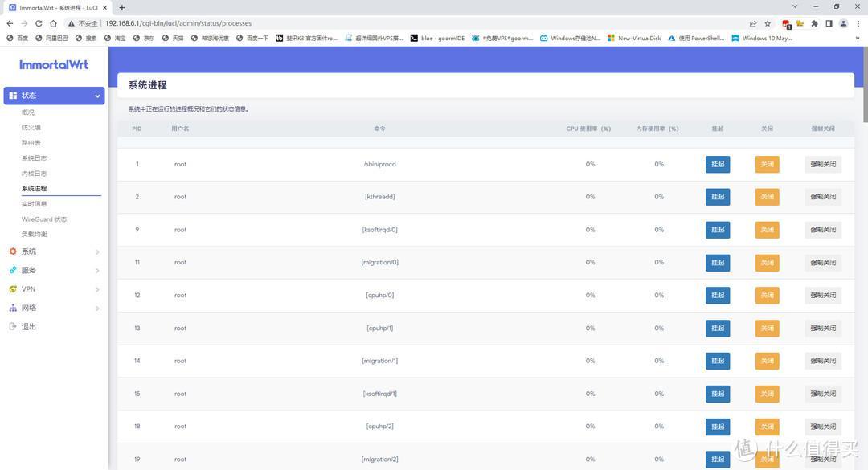
Task: Show more bookmarks overflow chevron
Action: point(858,39)
